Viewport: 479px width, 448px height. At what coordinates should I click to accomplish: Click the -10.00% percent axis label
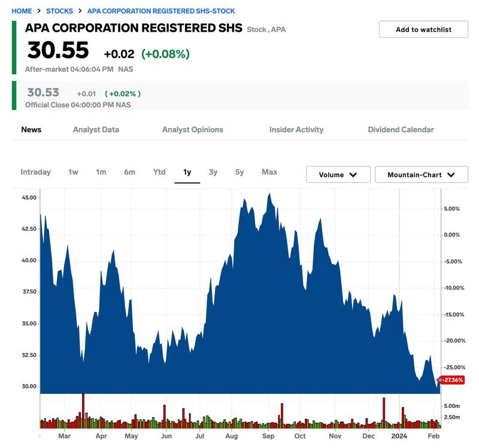[x=454, y=288]
